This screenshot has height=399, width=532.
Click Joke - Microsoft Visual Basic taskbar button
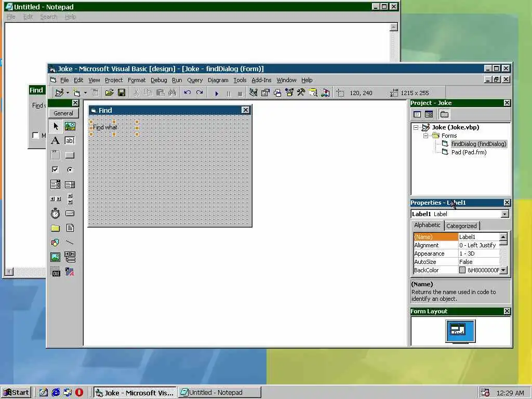[x=135, y=393]
